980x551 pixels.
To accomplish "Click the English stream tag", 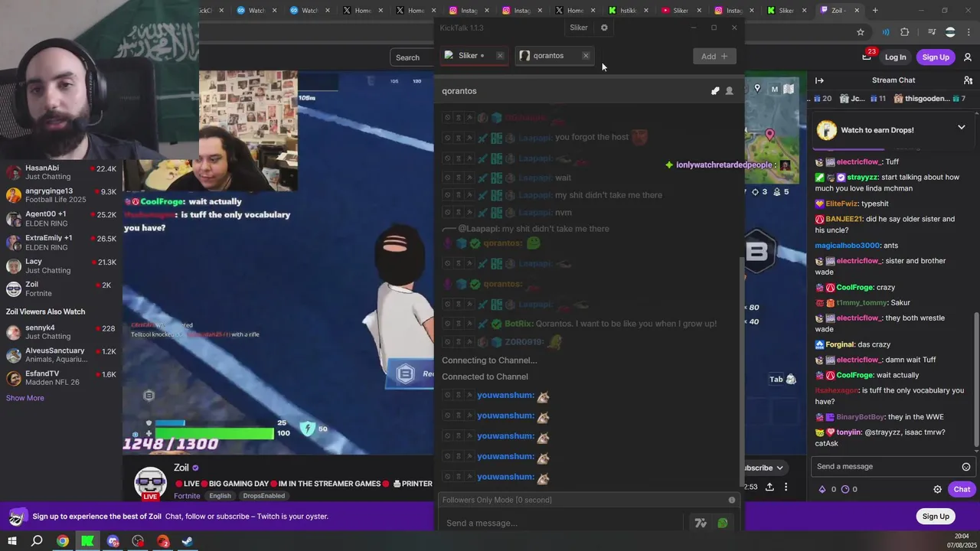I will pyautogui.click(x=220, y=496).
